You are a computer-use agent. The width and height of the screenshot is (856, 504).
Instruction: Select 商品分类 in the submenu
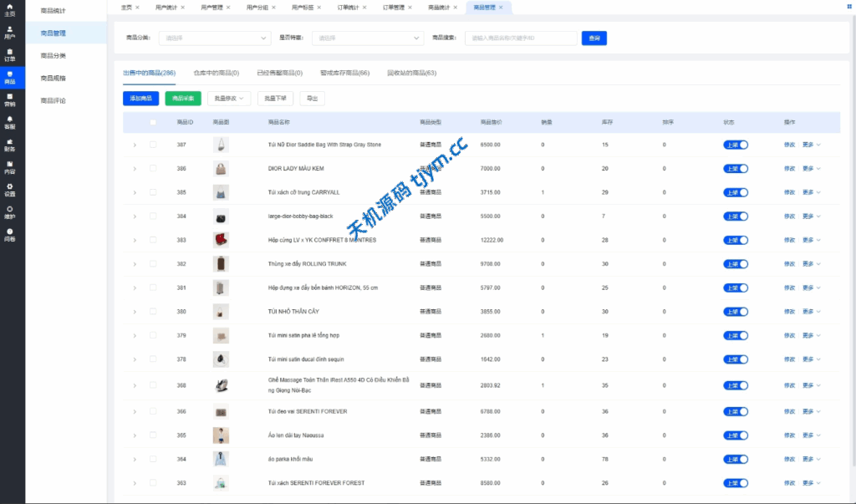pos(53,56)
